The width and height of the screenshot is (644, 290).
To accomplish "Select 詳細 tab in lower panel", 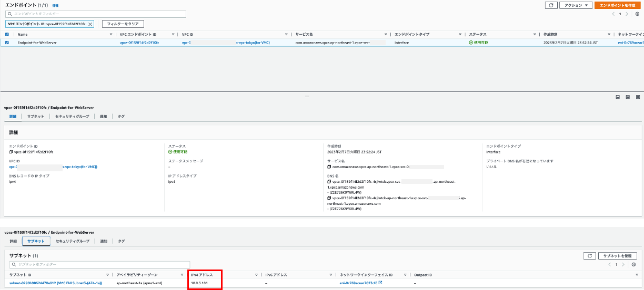I will [13, 241].
